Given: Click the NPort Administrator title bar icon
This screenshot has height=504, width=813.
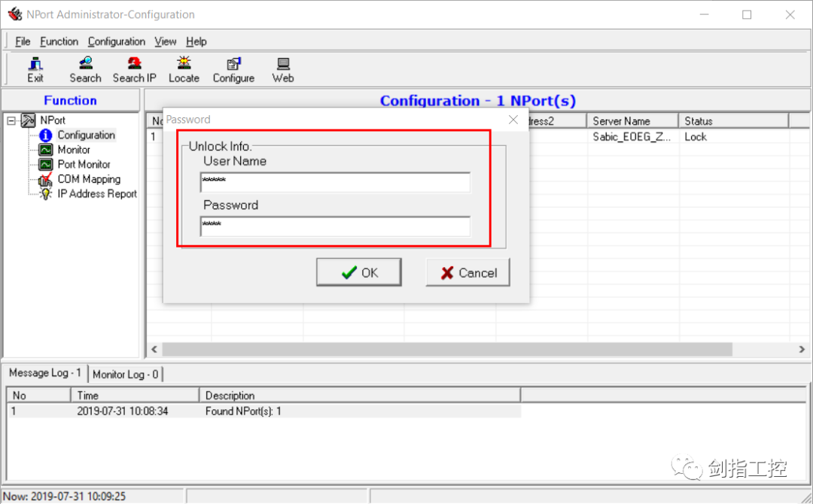Looking at the screenshot, I should coord(15,14).
